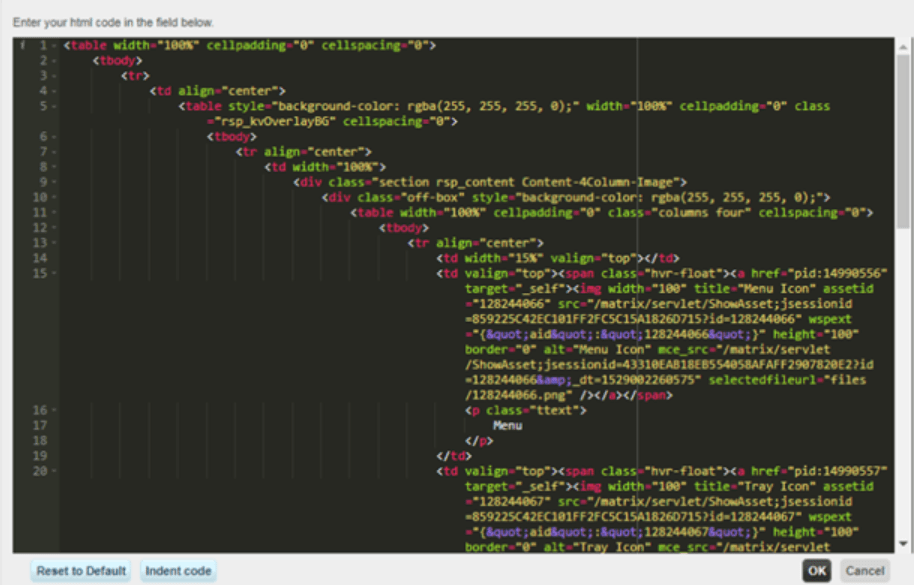Click the Indent code button
The width and height of the screenshot is (914, 585).
(x=177, y=570)
